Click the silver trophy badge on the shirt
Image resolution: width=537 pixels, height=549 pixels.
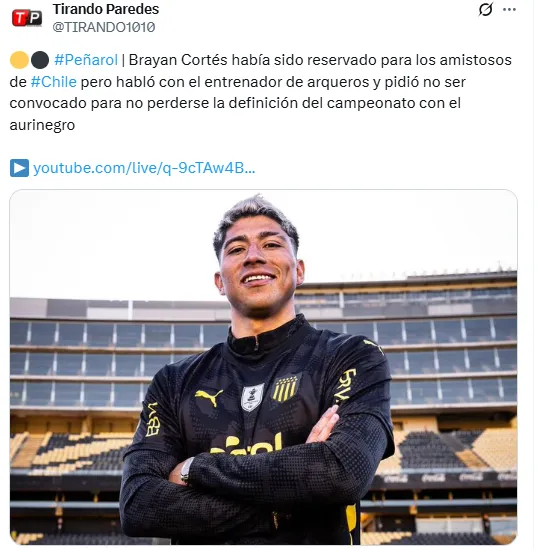click(x=253, y=399)
